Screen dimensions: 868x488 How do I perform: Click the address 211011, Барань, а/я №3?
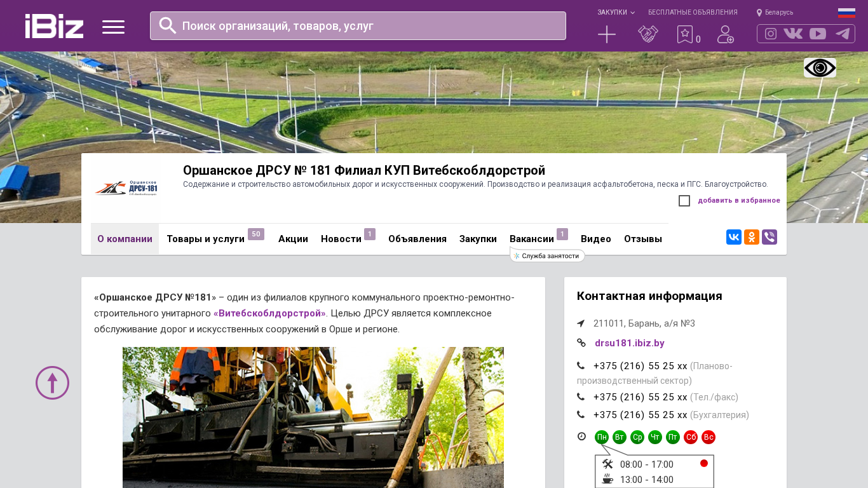tap(644, 323)
